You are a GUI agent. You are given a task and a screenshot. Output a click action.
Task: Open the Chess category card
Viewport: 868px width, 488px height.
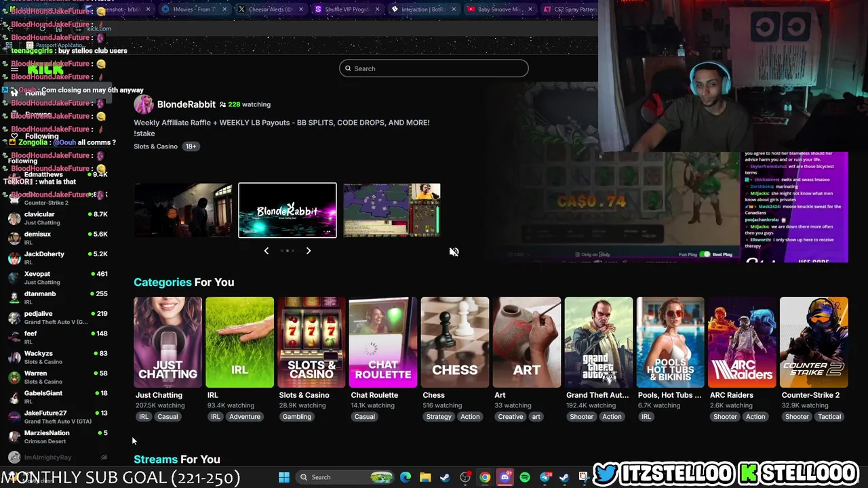point(455,342)
